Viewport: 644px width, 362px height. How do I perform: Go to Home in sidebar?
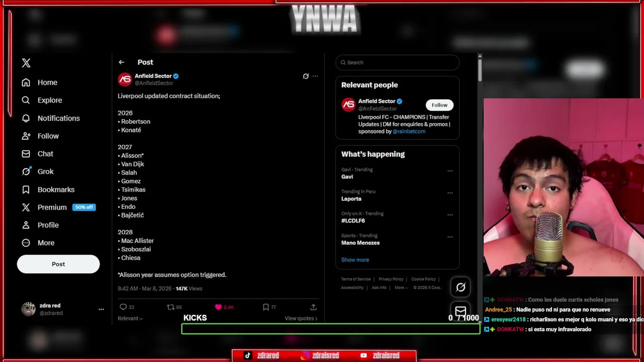[40, 82]
